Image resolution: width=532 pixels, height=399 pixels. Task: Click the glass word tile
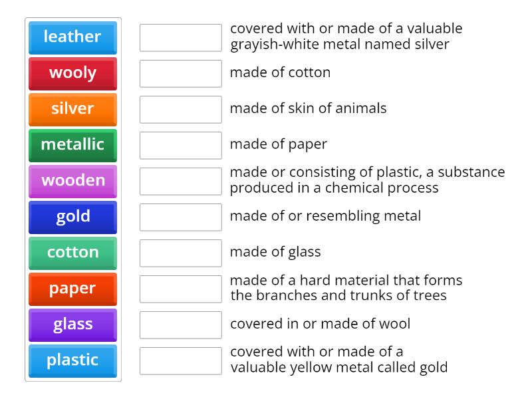(73, 325)
